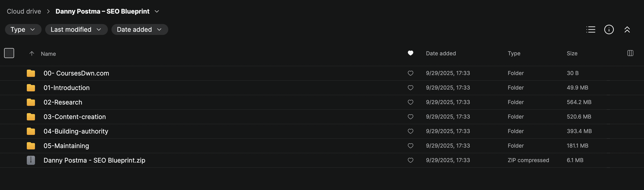The image size is (644, 190).
Task: Toggle the select all checkbox
Action: [9, 53]
